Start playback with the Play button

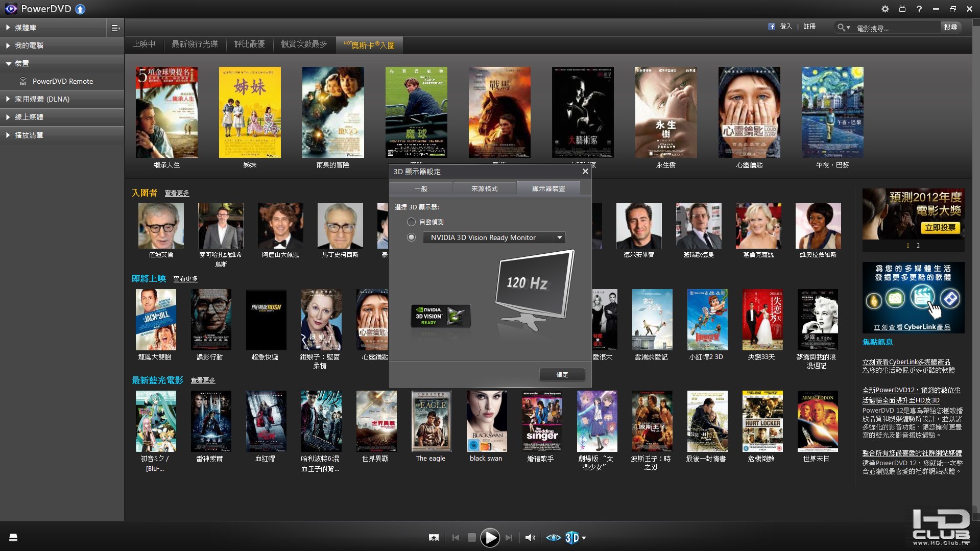tap(490, 538)
